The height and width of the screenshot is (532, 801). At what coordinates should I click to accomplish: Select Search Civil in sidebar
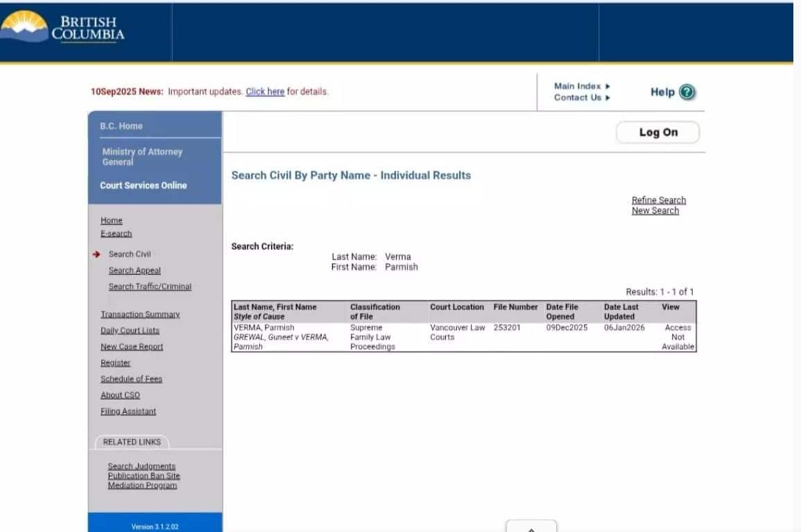(x=129, y=255)
